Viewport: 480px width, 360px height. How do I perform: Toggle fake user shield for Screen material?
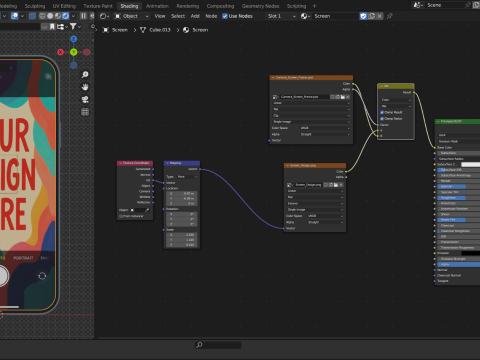(x=363, y=16)
